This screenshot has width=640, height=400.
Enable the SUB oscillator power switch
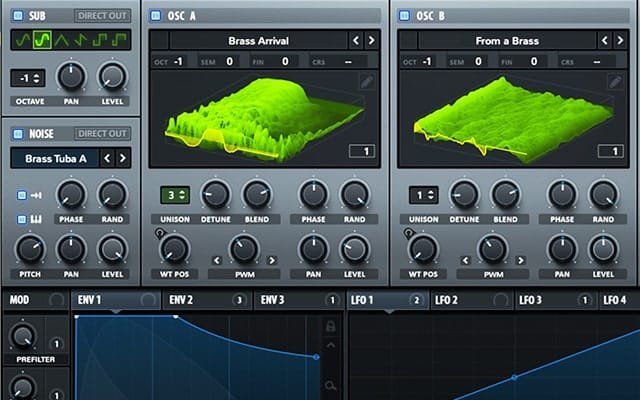[18, 16]
